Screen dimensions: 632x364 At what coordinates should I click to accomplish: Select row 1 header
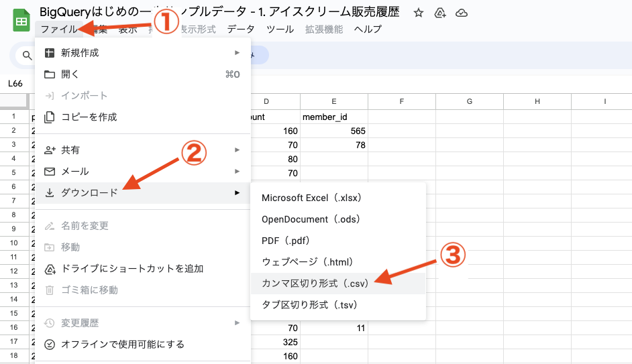14,117
